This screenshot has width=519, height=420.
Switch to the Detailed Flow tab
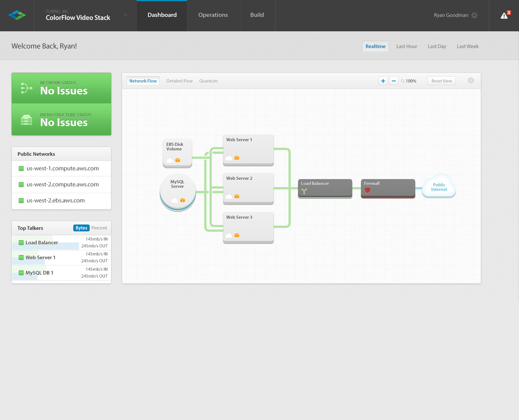[x=179, y=81]
